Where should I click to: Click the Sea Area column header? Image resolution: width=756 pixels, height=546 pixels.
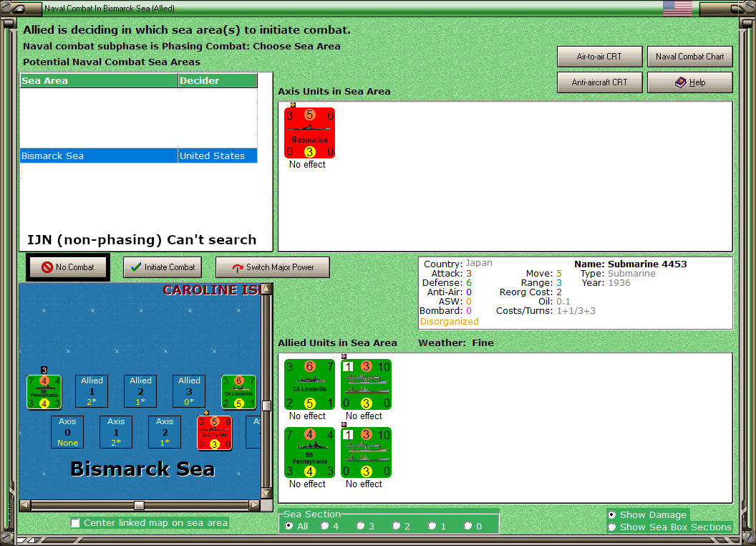coord(99,81)
